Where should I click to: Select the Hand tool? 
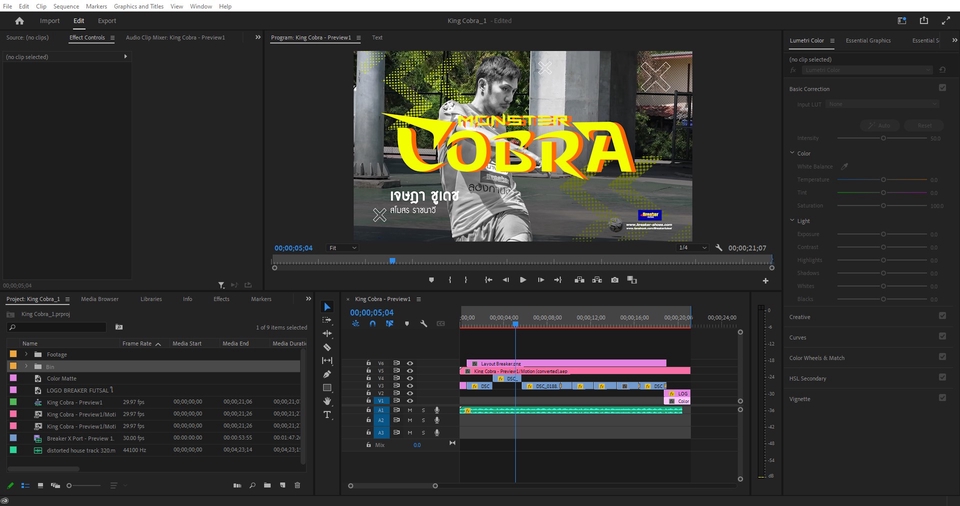pyautogui.click(x=328, y=401)
